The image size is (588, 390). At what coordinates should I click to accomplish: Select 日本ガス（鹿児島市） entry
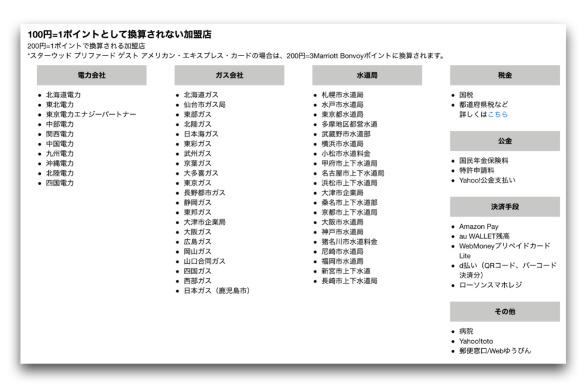click(x=216, y=291)
